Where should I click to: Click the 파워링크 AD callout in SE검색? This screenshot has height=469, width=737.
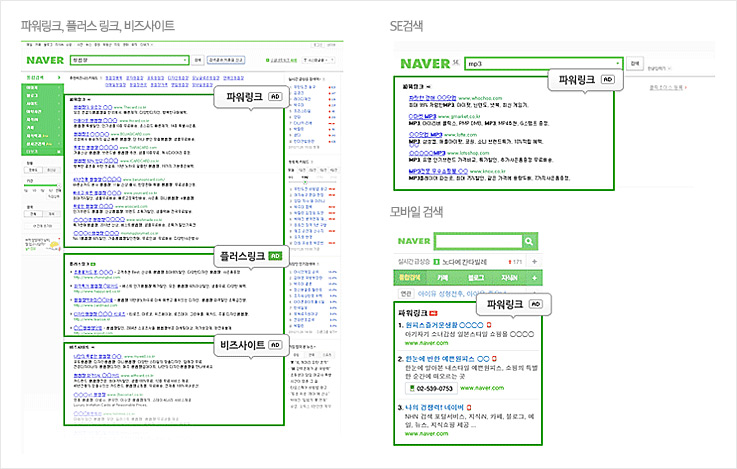click(586, 80)
